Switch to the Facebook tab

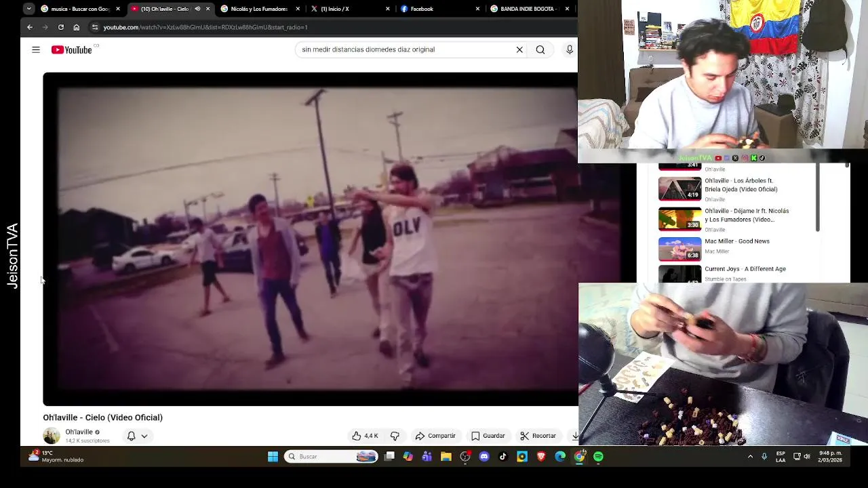pos(439,9)
